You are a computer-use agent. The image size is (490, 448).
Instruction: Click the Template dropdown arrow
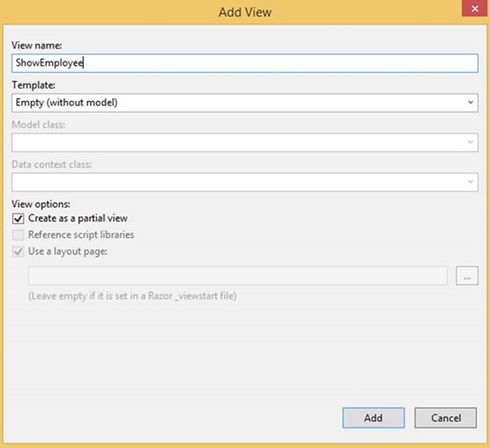[x=470, y=103]
